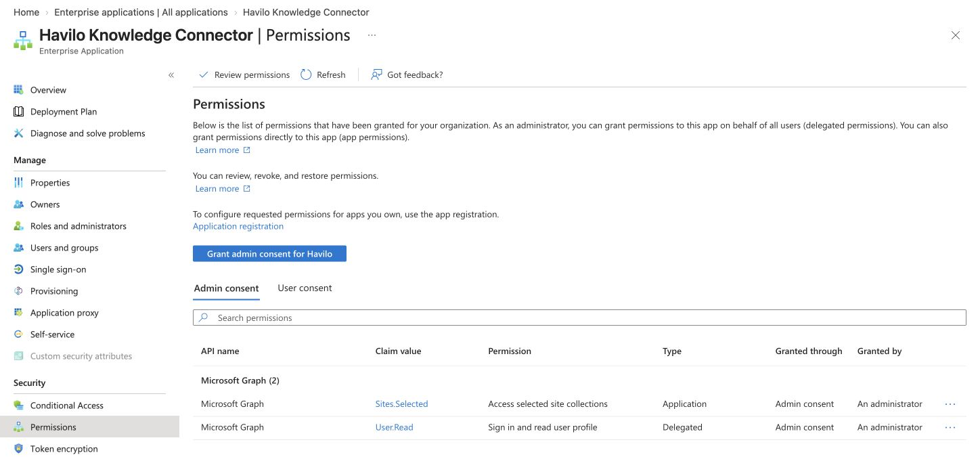Open the more options ellipsis beside page title
The width and height of the screenshot is (980, 457).
coord(372,35)
